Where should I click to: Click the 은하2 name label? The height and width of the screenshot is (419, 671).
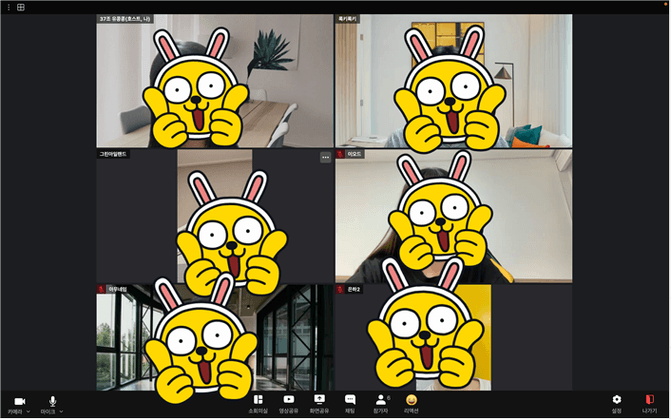pos(353,289)
